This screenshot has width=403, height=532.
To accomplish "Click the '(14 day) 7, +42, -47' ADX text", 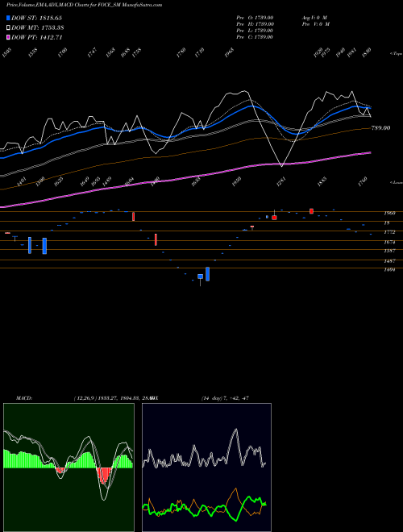I will (225, 398).
